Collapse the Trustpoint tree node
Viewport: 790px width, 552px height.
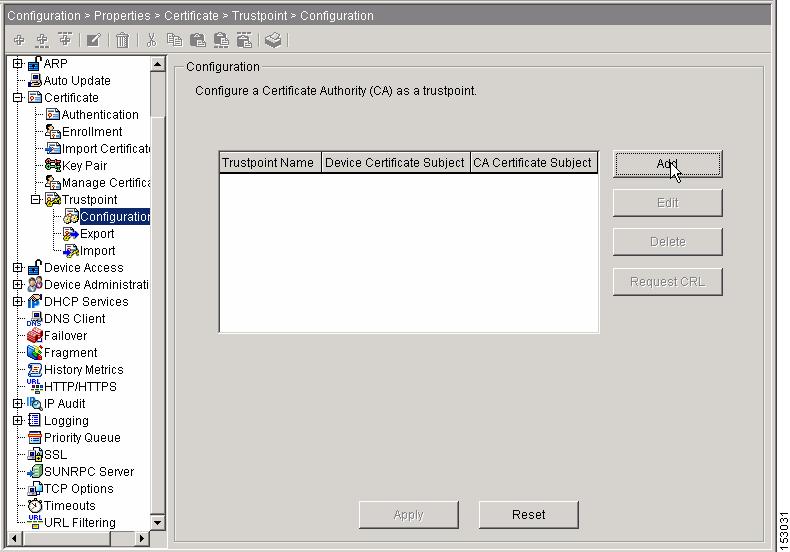click(35, 199)
